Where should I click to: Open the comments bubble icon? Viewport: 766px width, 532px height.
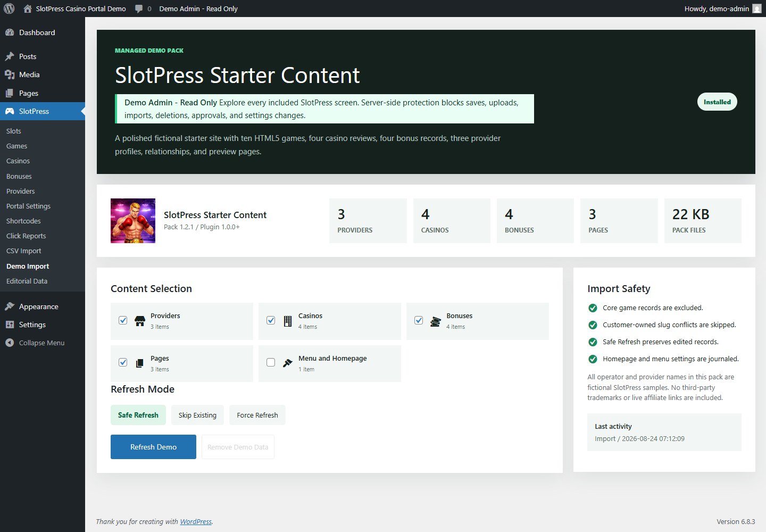[x=139, y=9]
